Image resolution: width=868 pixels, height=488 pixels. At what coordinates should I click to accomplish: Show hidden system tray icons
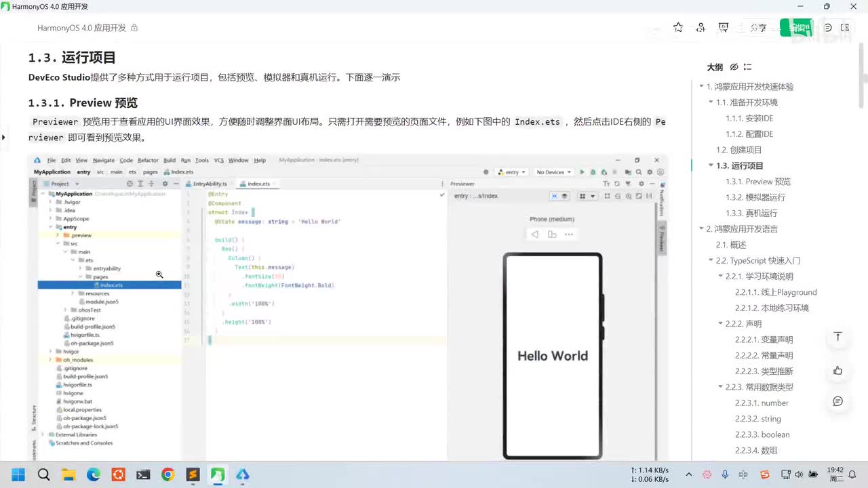689,474
